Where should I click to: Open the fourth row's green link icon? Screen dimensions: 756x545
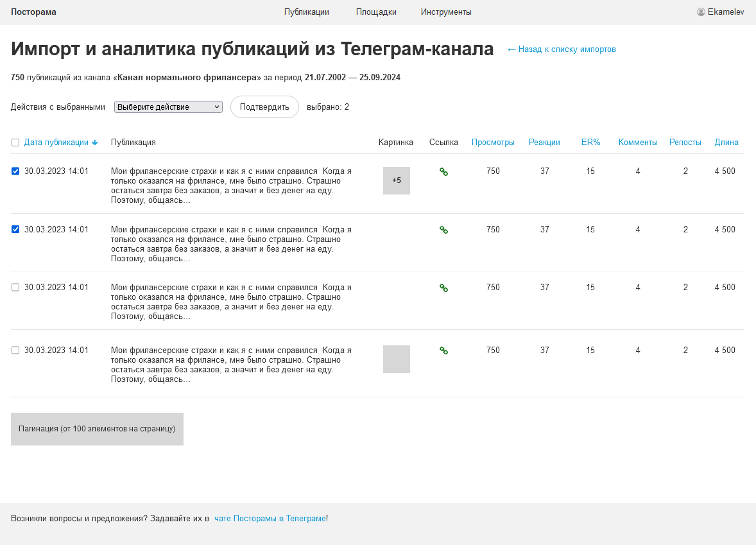tap(443, 350)
